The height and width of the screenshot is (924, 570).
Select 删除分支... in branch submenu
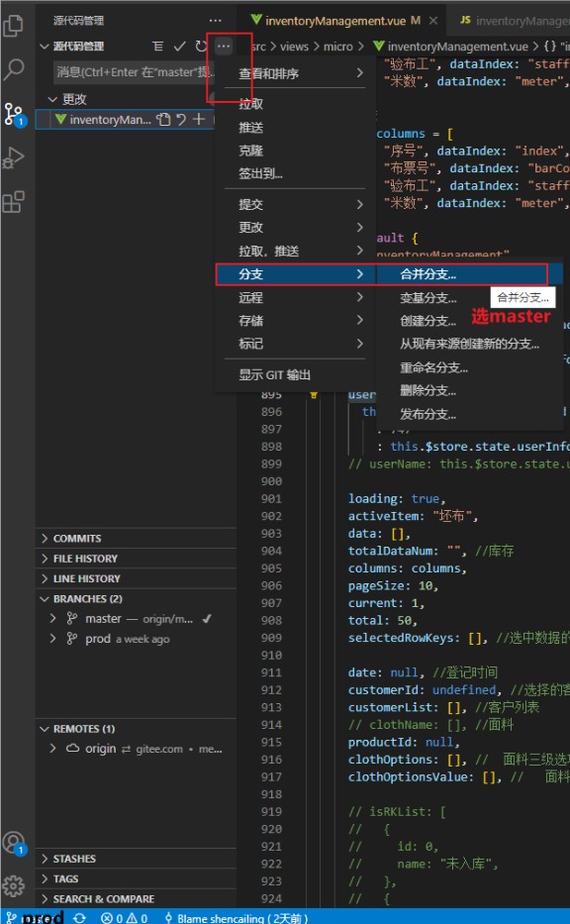469,391
